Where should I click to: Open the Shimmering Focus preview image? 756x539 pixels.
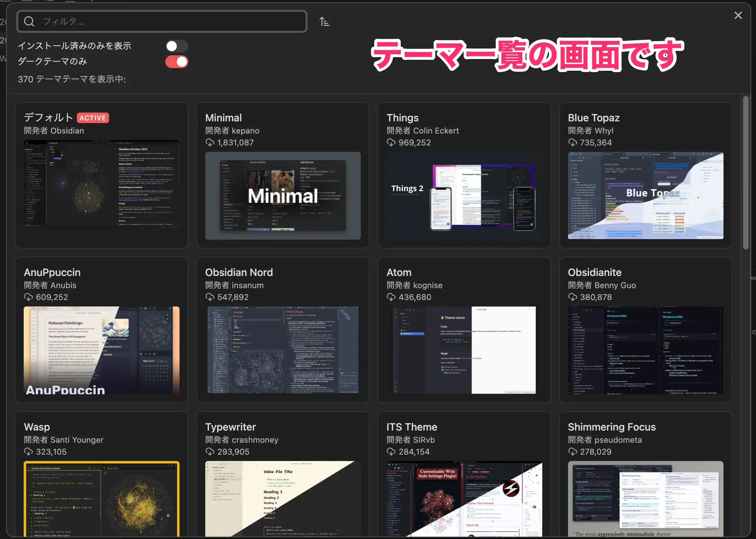pyautogui.click(x=646, y=499)
